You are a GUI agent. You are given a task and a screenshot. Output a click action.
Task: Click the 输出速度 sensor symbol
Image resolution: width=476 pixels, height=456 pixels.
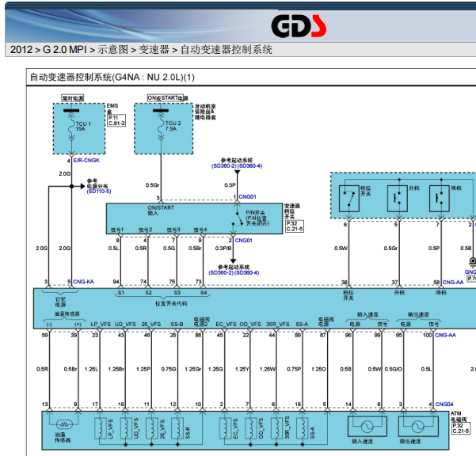(418, 426)
